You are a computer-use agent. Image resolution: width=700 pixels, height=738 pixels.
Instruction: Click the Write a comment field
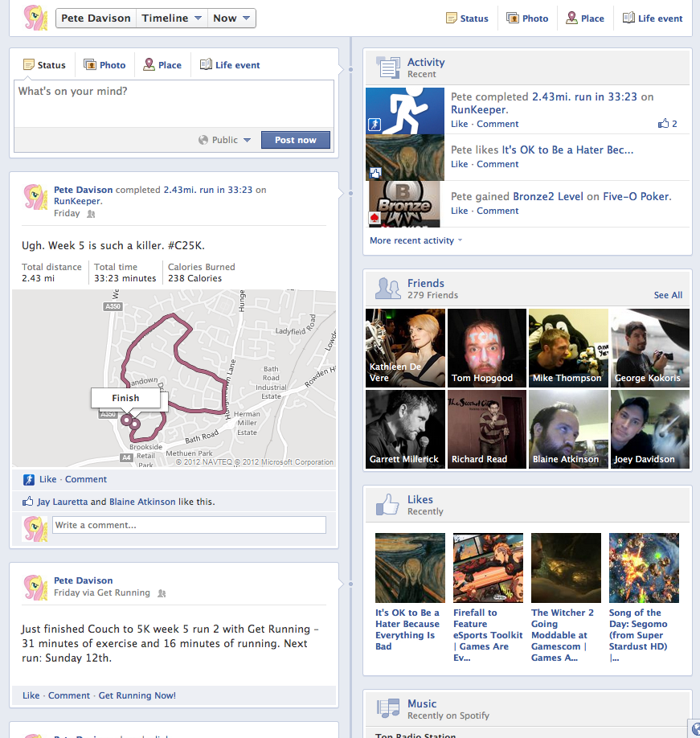point(190,525)
